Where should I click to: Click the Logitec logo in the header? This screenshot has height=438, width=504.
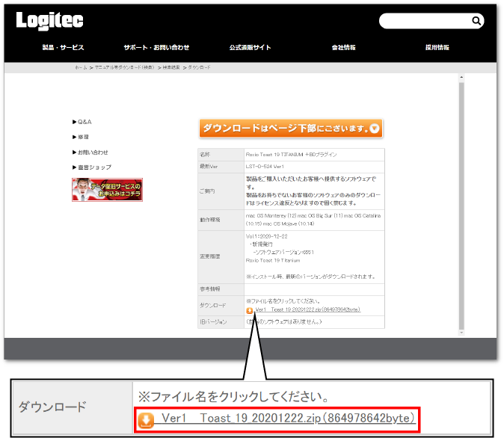coord(49,21)
